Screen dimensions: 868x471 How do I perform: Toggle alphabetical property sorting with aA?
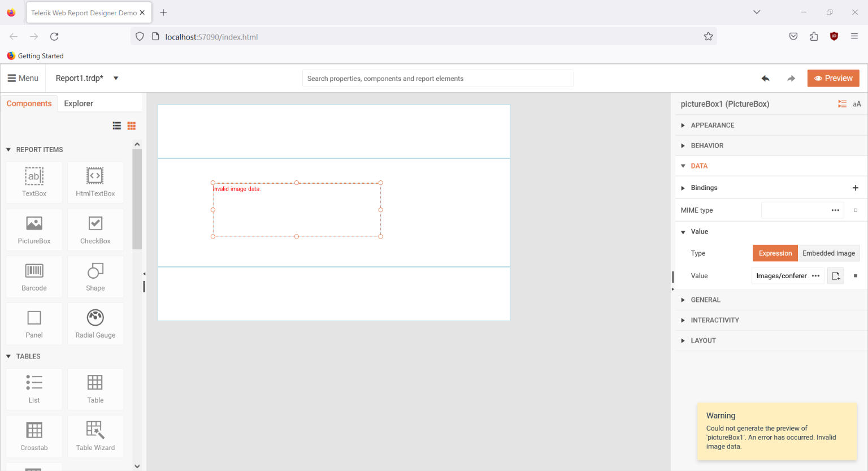pyautogui.click(x=857, y=103)
